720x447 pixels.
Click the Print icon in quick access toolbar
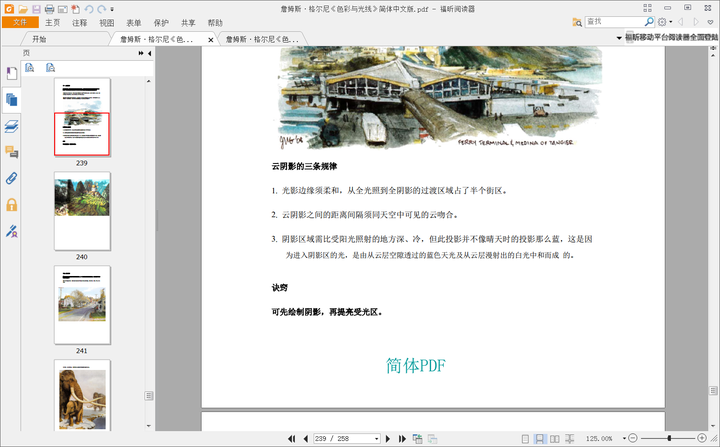coord(50,9)
